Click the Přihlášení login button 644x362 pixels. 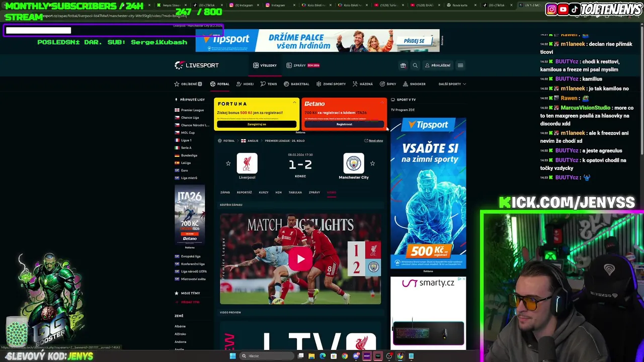pos(438,65)
